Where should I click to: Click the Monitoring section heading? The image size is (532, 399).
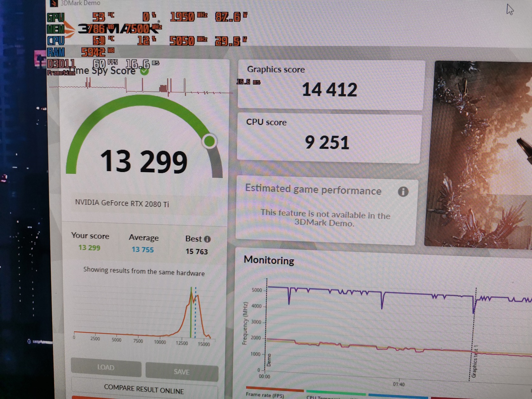tap(269, 260)
